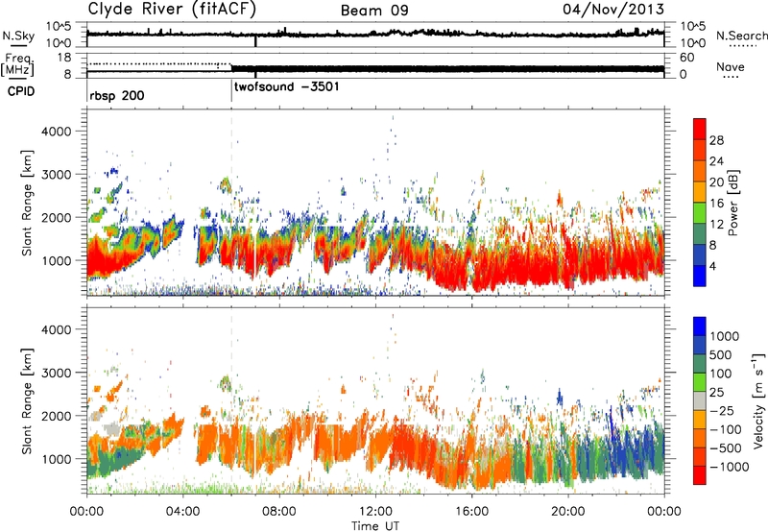Click the 'Velocity [m s-1]' color bar label
The height and width of the screenshot is (532, 768).
758,400
